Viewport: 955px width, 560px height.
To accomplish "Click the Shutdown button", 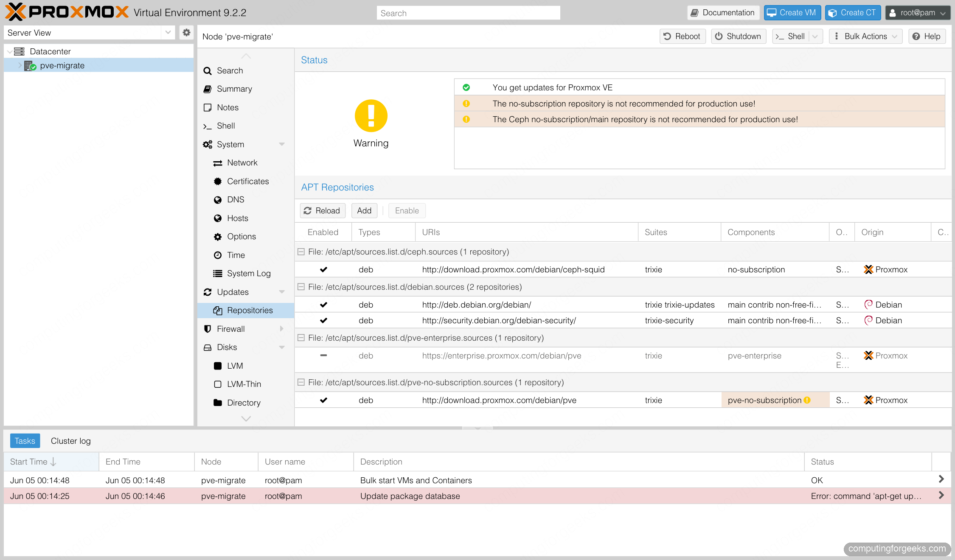I will (x=739, y=36).
